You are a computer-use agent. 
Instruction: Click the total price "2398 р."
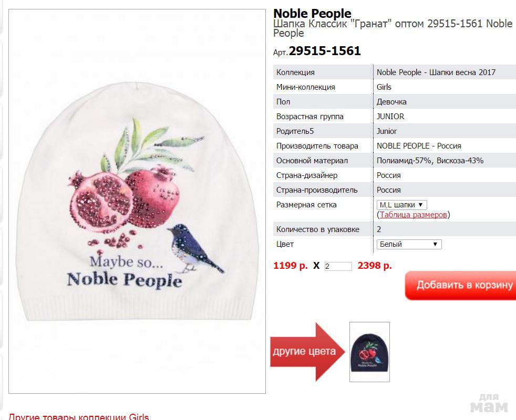[374, 266]
